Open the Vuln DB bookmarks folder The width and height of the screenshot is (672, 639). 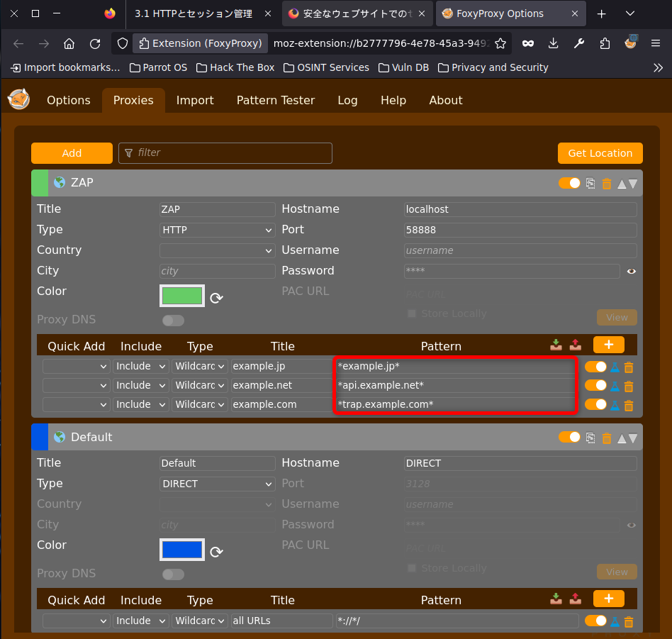(x=403, y=68)
